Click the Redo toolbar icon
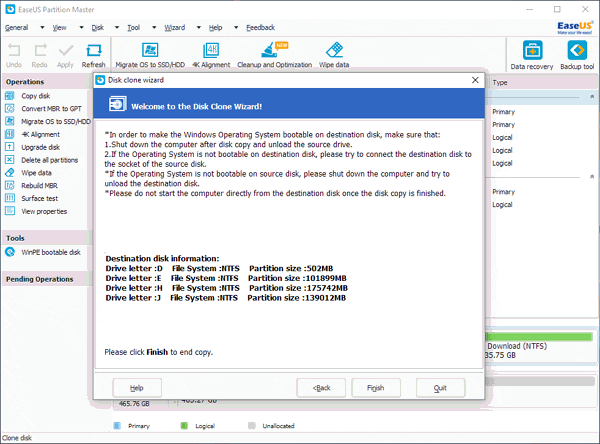The height and width of the screenshot is (444, 600). pyautogui.click(x=40, y=55)
